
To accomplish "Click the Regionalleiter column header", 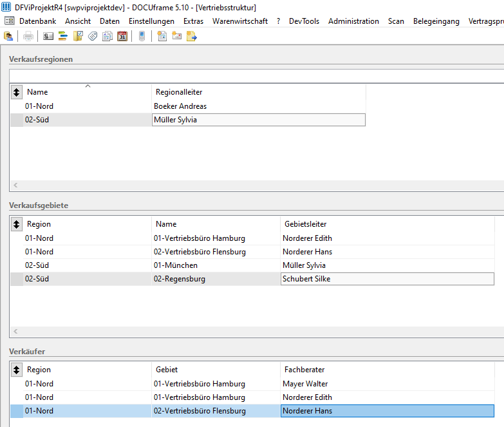I will pyautogui.click(x=259, y=92).
